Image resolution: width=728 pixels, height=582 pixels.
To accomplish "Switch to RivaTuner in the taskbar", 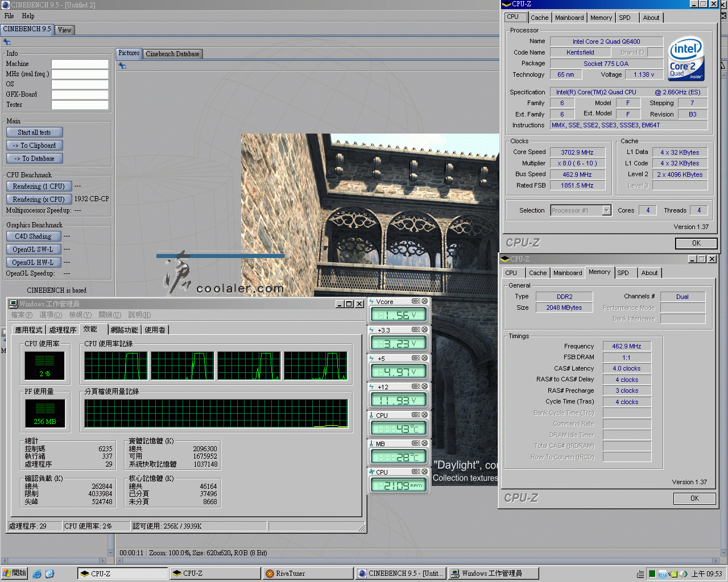I will (307, 573).
